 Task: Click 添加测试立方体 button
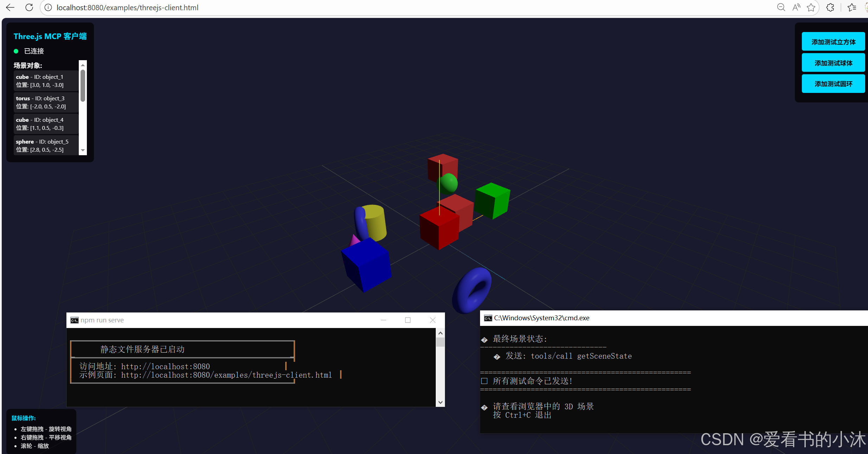tap(833, 42)
